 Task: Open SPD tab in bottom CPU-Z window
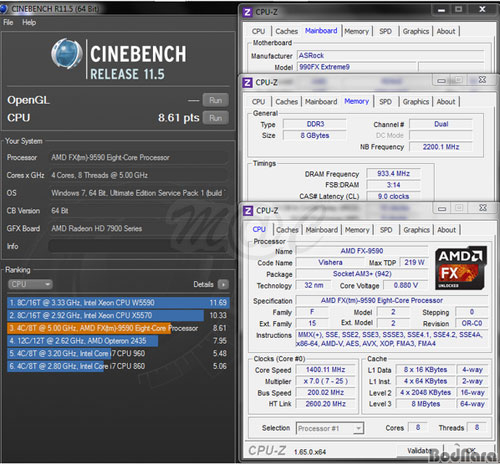coord(386,230)
